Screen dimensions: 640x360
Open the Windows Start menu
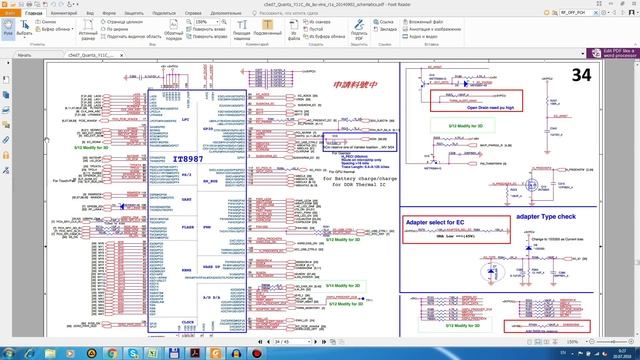pyautogui.click(x=8, y=353)
